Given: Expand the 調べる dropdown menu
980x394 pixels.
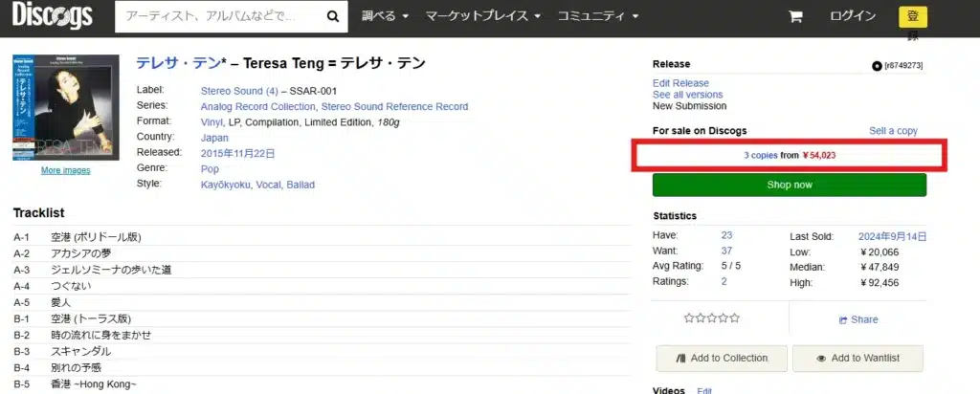Looking at the screenshot, I should click(386, 16).
